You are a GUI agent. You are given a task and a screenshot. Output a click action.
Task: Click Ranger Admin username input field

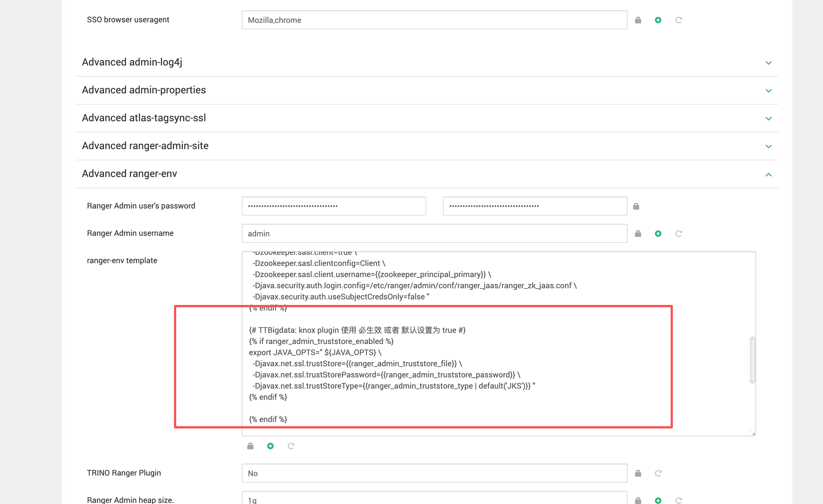point(434,234)
